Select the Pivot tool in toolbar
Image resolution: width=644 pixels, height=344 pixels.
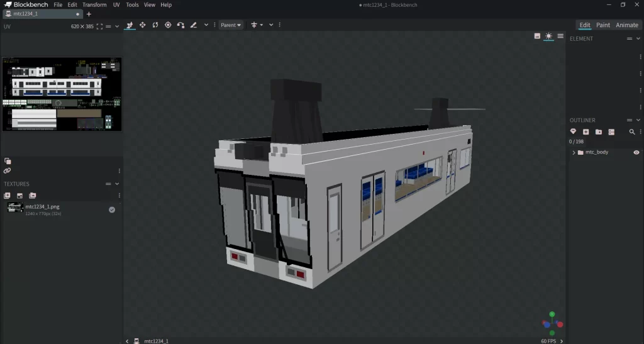pyautogui.click(x=168, y=25)
